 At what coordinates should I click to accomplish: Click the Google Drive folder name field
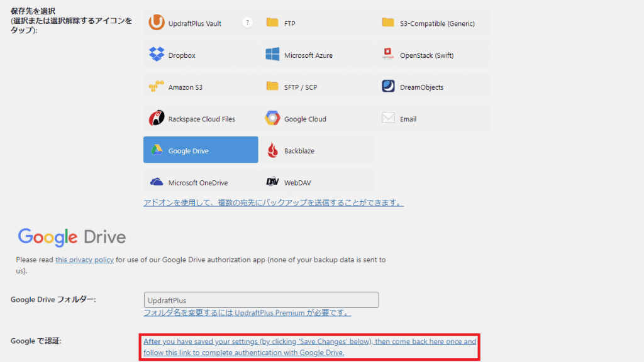pos(261,300)
